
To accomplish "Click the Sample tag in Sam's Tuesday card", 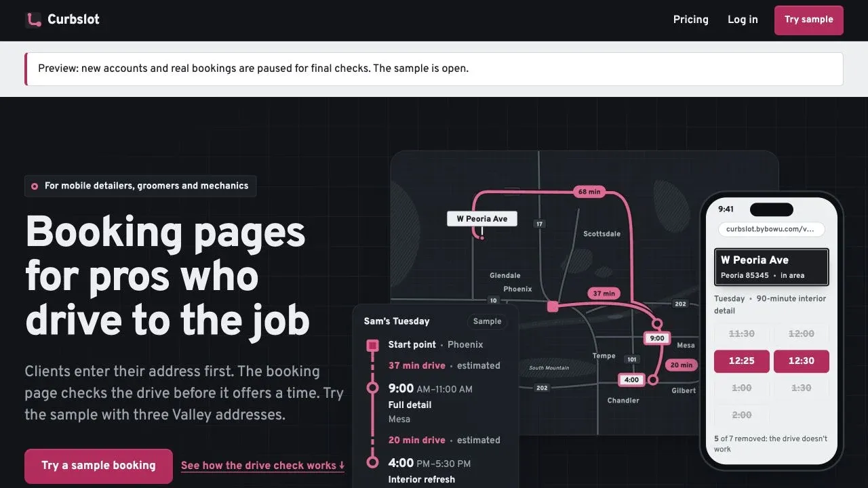I will click(x=487, y=321).
